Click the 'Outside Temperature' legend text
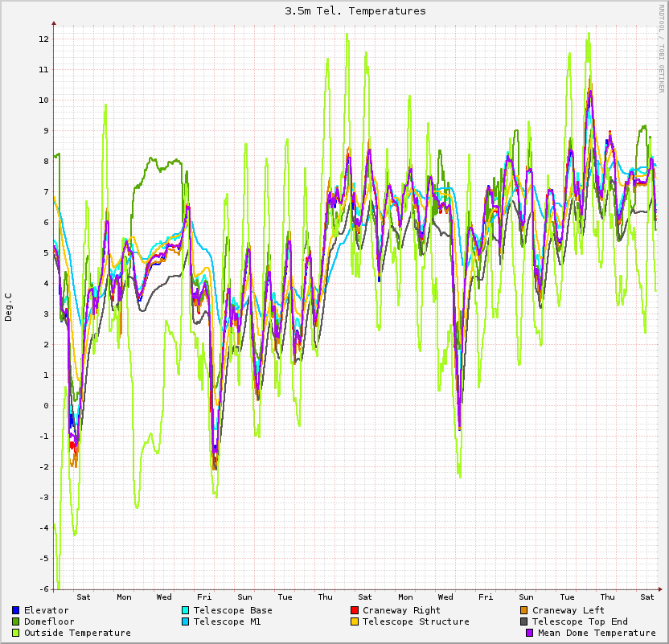 click(x=77, y=633)
